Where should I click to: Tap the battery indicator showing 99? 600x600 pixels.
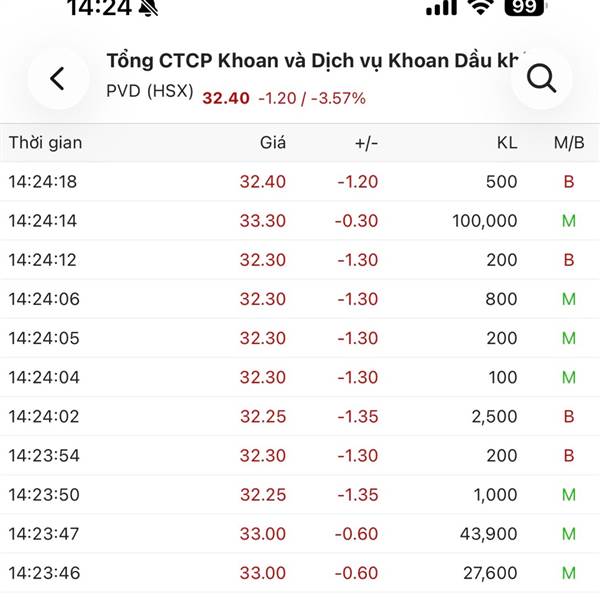click(x=524, y=8)
